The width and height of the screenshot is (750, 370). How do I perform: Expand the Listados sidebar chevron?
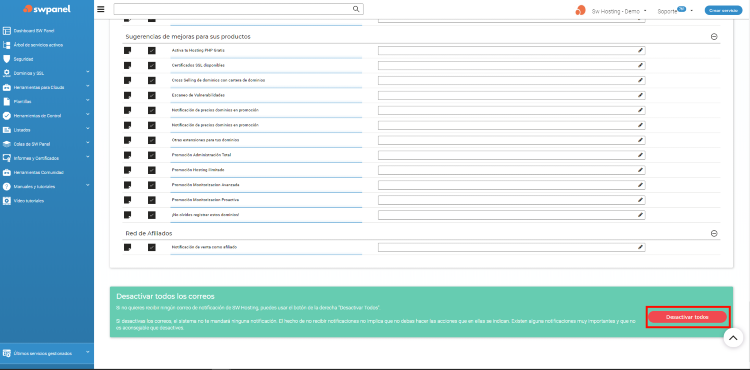[x=88, y=129]
